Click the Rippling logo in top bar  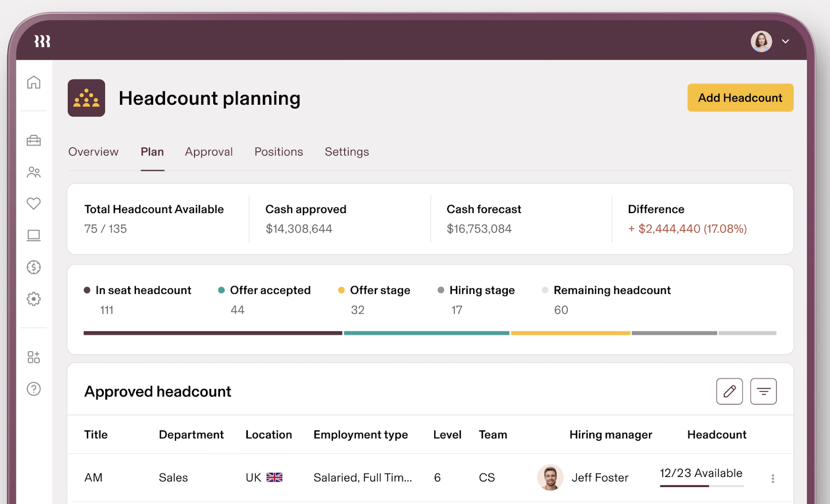pyautogui.click(x=42, y=41)
